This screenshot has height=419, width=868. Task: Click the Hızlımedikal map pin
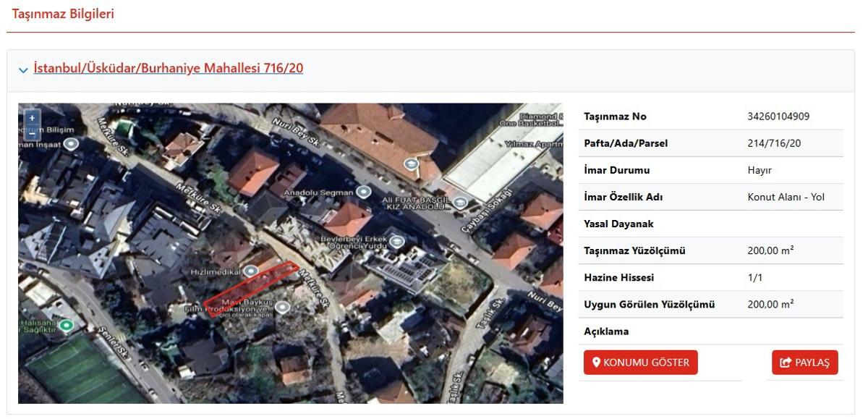pos(251,271)
